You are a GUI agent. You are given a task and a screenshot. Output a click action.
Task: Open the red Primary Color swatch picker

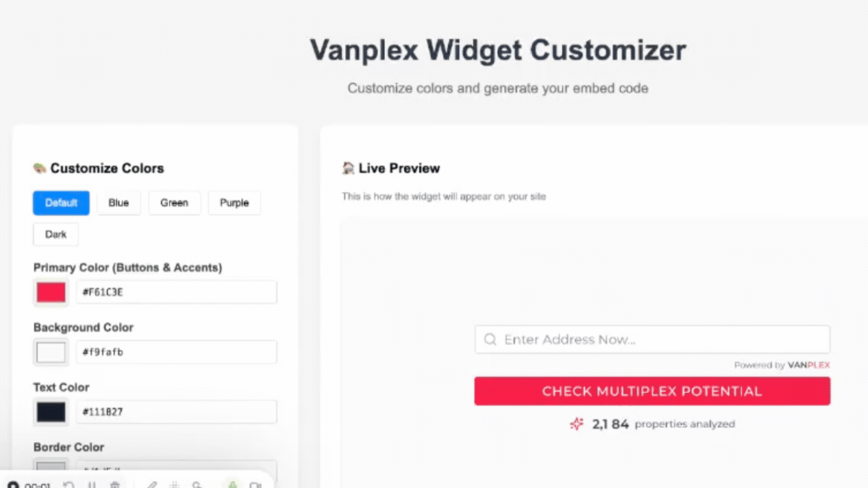[x=50, y=291]
